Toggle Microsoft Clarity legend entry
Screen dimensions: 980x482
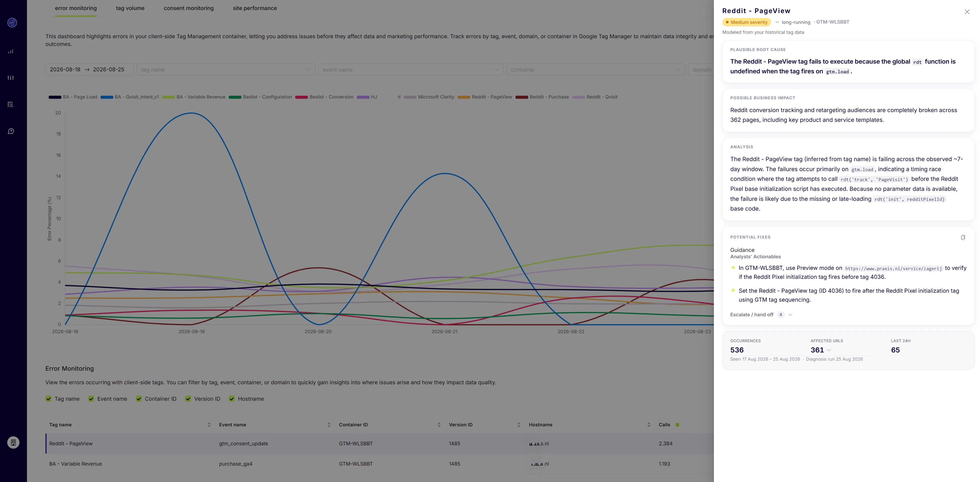(429, 97)
